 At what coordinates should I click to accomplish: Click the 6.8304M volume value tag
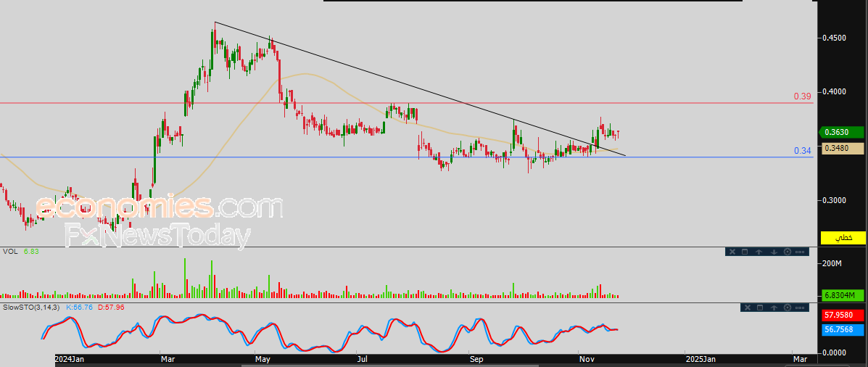(841, 296)
